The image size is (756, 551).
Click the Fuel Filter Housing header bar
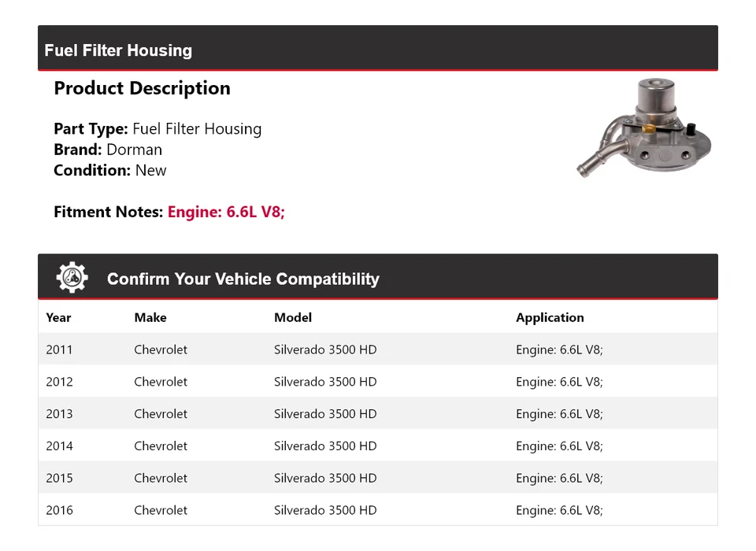377,50
